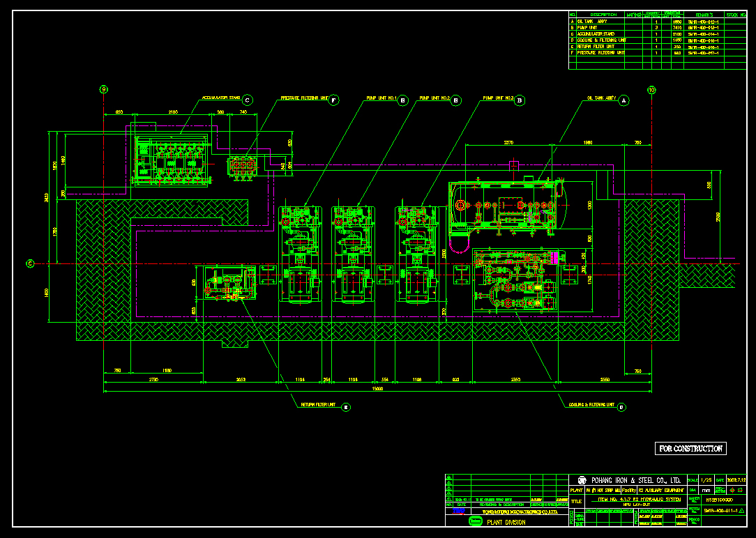This screenshot has height=538, width=756.
Task: Click the REMARK'S column header in parts table
Action: (704, 15)
